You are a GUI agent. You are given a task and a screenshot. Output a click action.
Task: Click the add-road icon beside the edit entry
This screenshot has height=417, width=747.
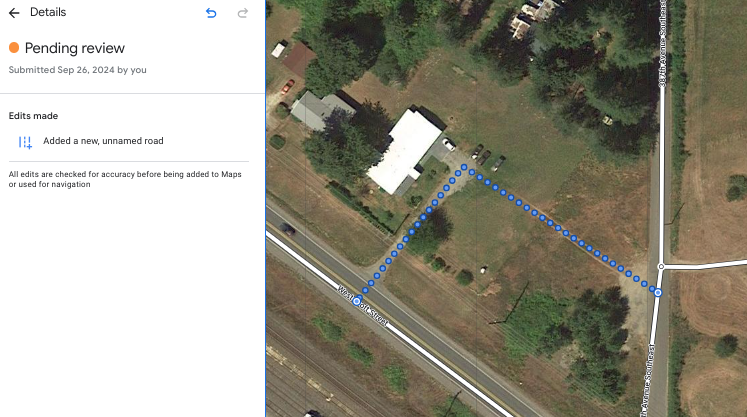(25, 142)
